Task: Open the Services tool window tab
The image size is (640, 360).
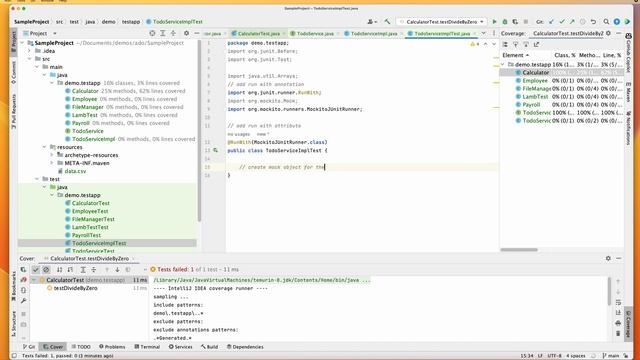Action: (x=180, y=347)
